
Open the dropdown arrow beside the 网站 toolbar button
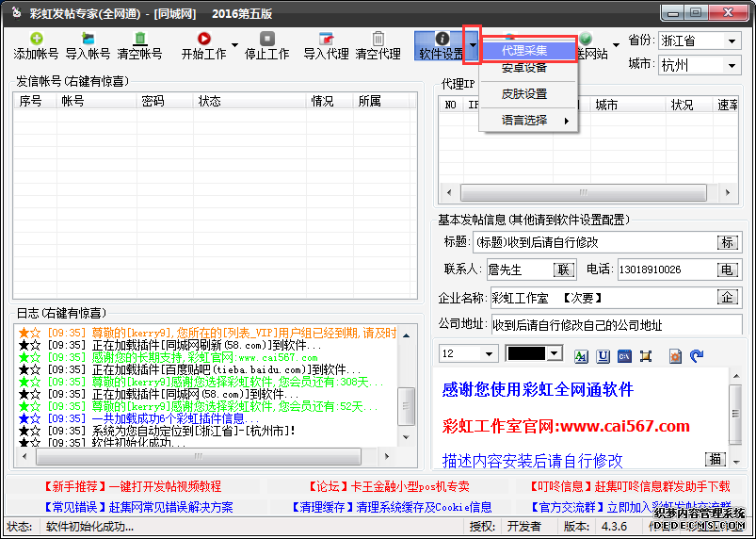click(x=616, y=45)
